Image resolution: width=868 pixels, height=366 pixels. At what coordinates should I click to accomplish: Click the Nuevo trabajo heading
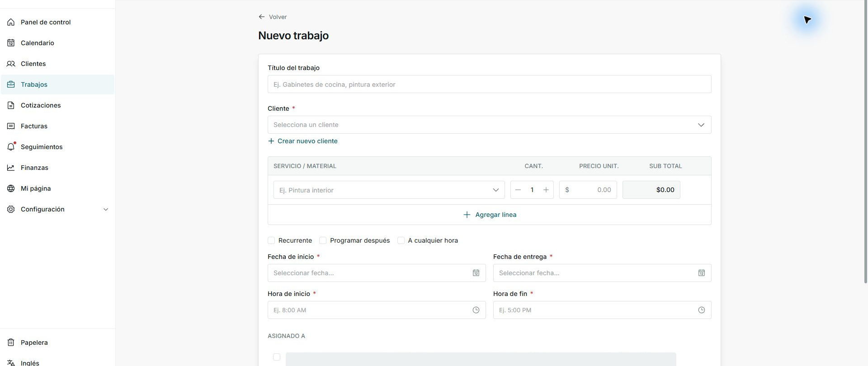click(x=293, y=36)
